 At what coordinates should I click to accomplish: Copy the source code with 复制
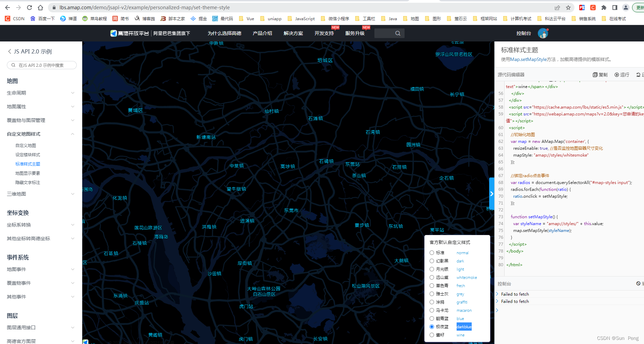click(600, 75)
